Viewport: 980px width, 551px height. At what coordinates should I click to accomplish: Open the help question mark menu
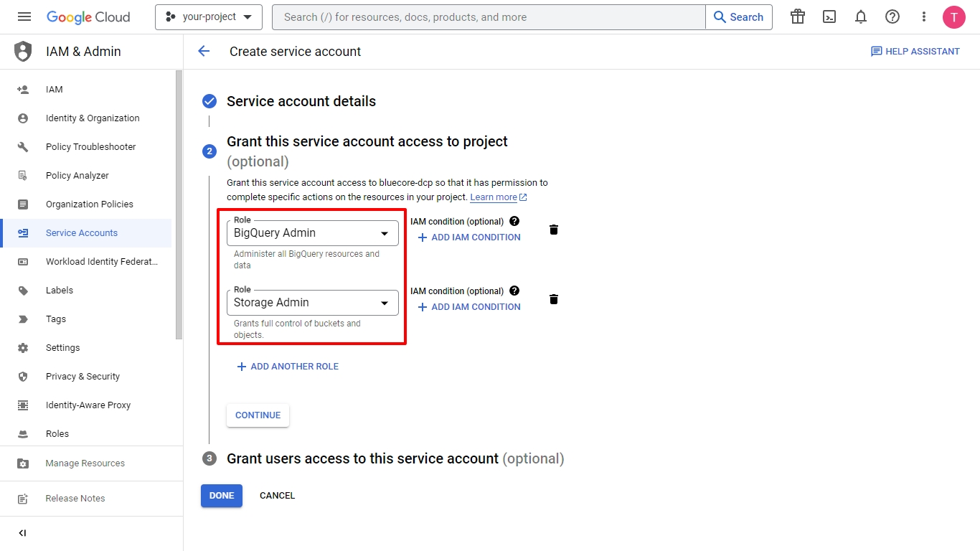point(892,17)
